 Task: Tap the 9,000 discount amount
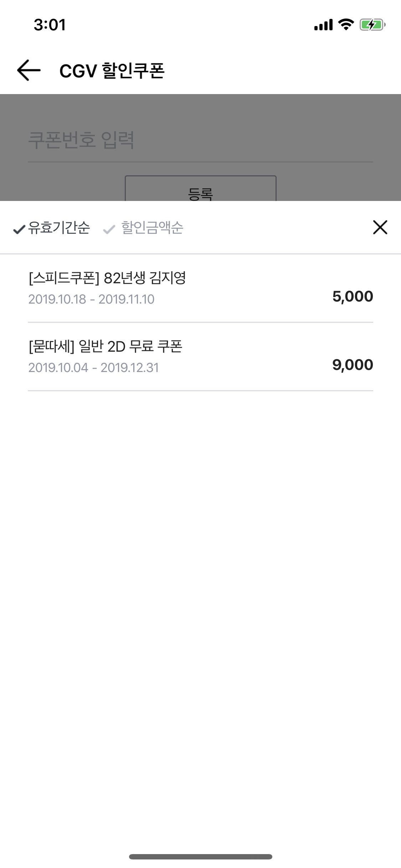point(353,365)
